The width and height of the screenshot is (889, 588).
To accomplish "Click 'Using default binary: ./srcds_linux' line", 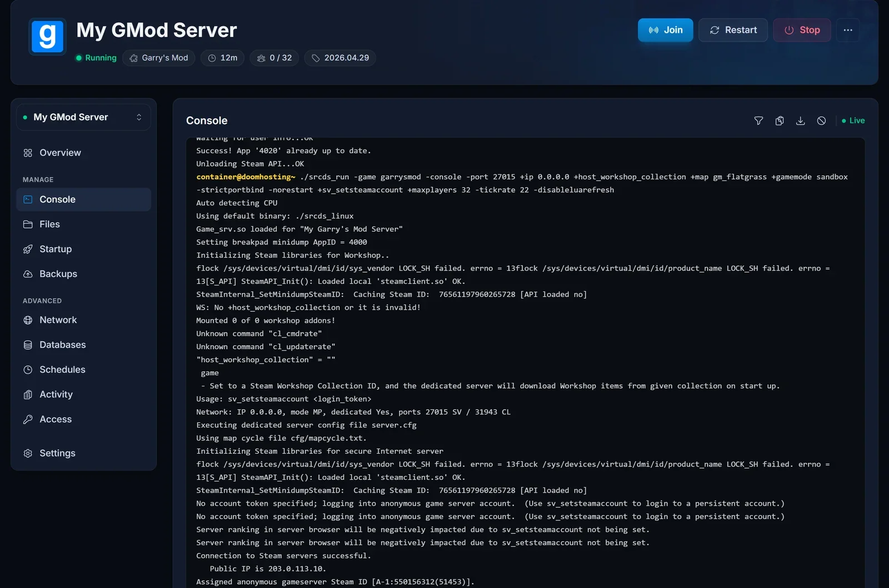I will [x=275, y=216].
